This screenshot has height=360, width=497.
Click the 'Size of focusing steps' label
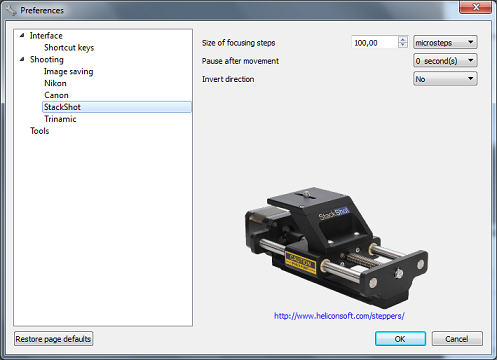[238, 43]
